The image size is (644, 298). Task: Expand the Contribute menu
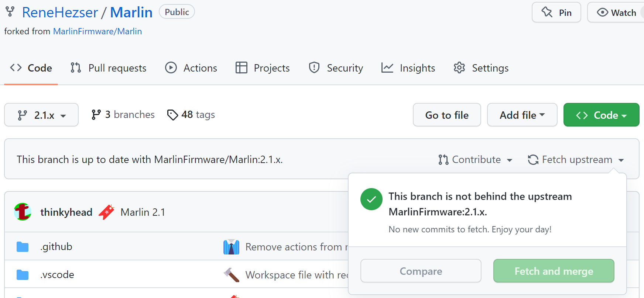coord(475,160)
